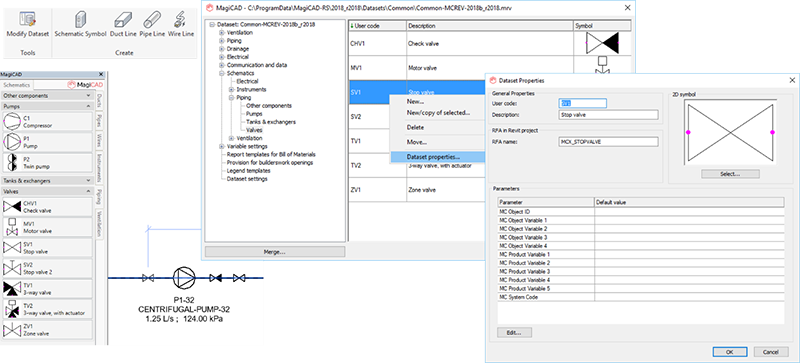Select the MC Object ID parameter row

(x=640, y=211)
